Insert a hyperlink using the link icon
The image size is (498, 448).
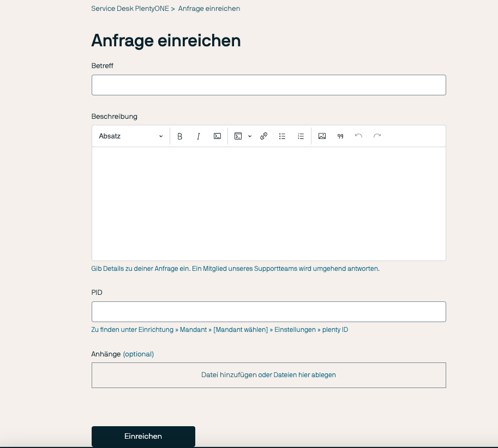pyautogui.click(x=263, y=136)
